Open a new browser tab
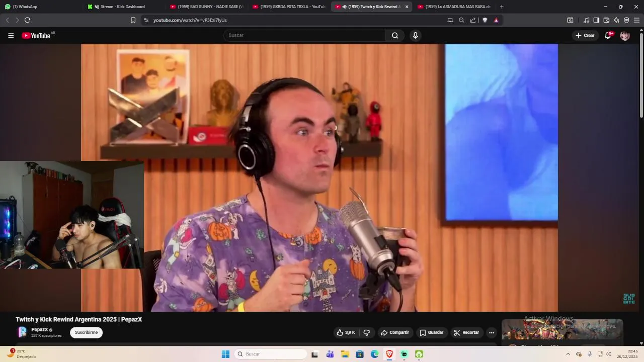 [502, 7]
